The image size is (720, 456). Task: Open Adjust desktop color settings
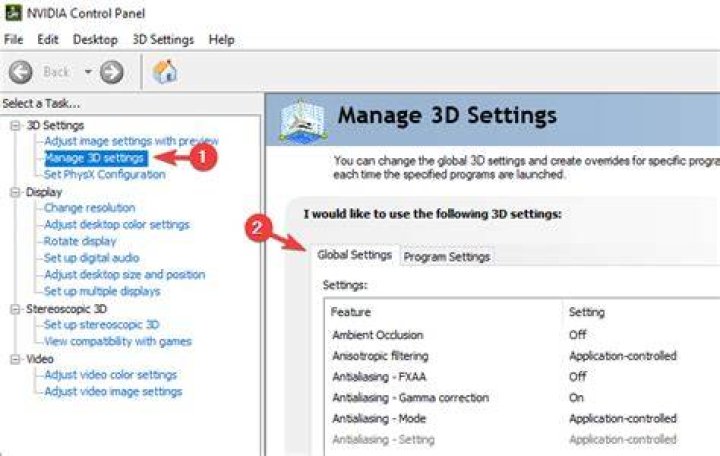[x=117, y=225]
